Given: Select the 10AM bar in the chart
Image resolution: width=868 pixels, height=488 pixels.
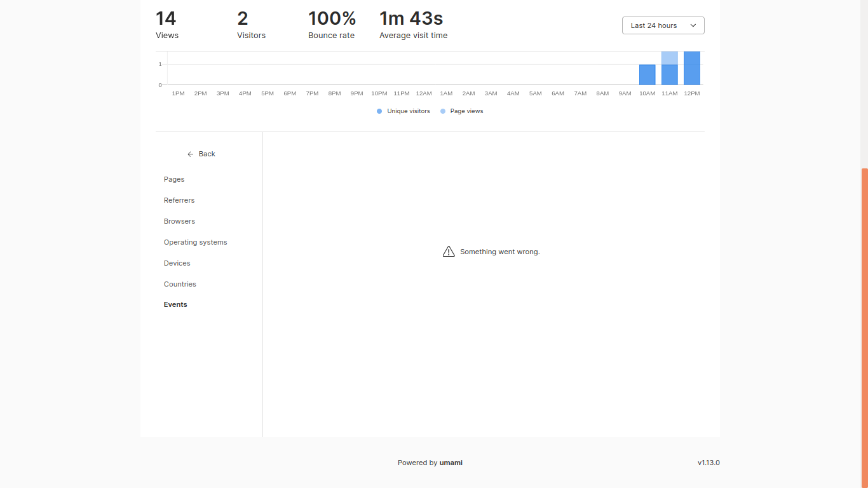Looking at the screenshot, I should (647, 75).
